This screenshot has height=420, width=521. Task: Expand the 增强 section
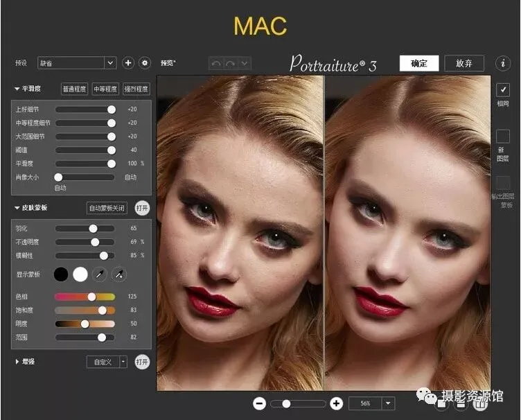pyautogui.click(x=17, y=362)
